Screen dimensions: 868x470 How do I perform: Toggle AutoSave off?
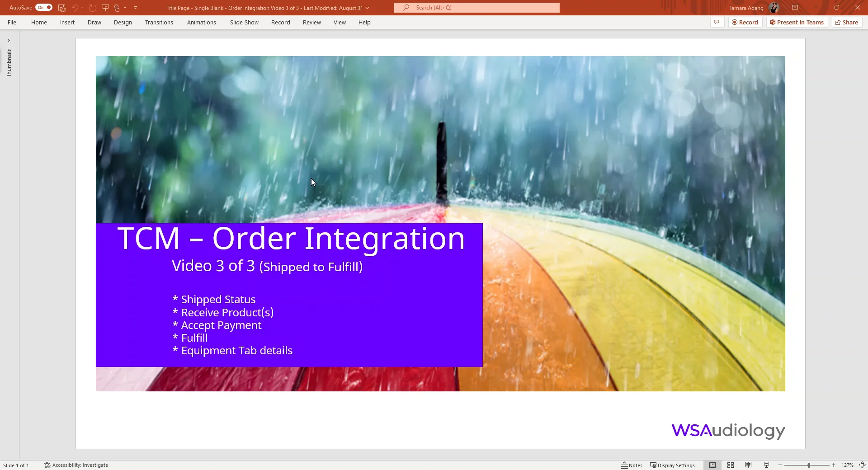(x=43, y=8)
